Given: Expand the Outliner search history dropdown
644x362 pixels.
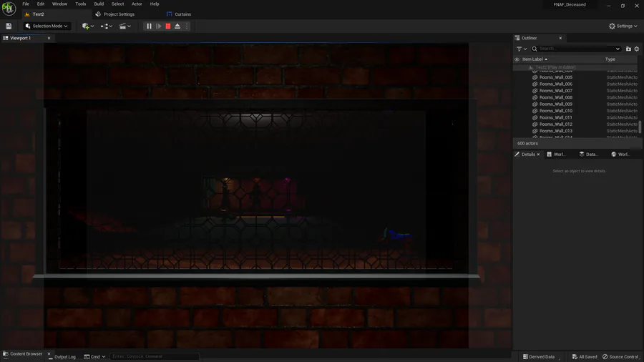Looking at the screenshot, I should (618, 49).
